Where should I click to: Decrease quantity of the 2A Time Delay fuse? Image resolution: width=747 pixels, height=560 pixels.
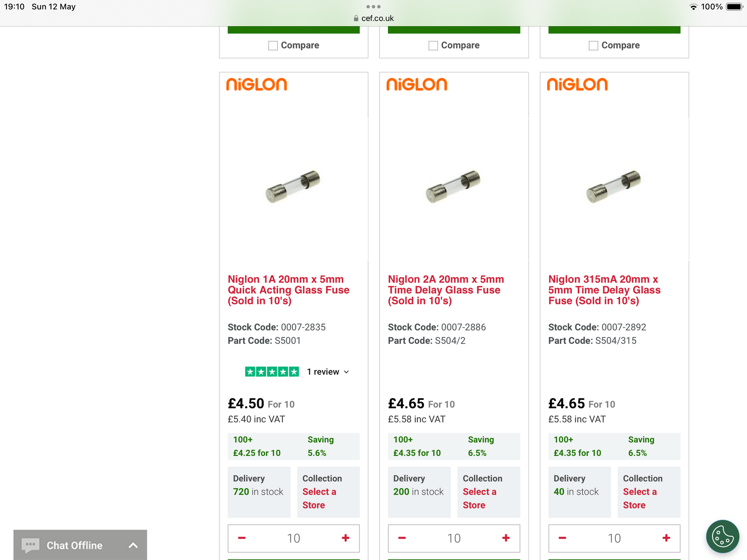click(402, 538)
